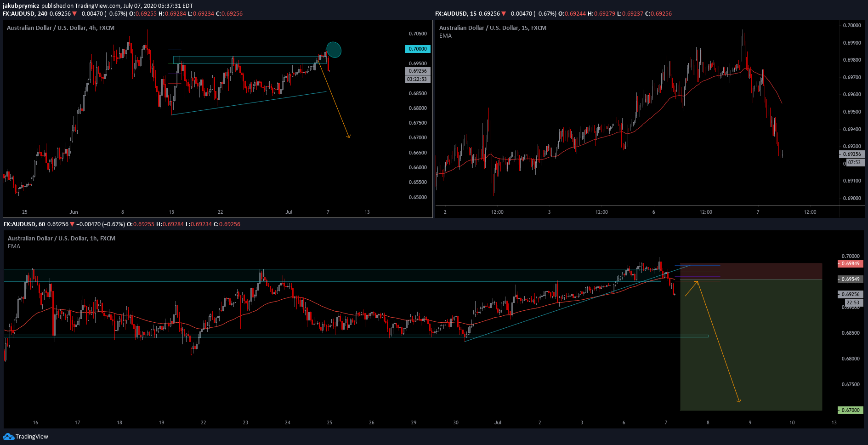Image resolution: width=868 pixels, height=445 pixels.
Task: Click the Jul label on 4h time axis
Action: pos(289,212)
